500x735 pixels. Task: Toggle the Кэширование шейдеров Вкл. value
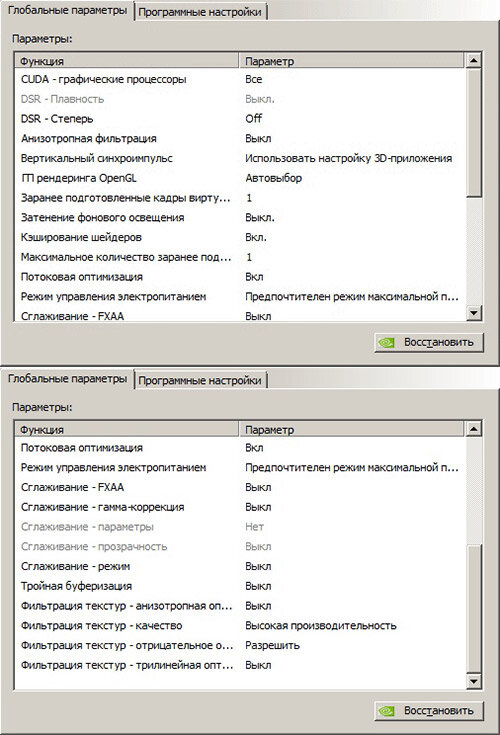pos(256,237)
